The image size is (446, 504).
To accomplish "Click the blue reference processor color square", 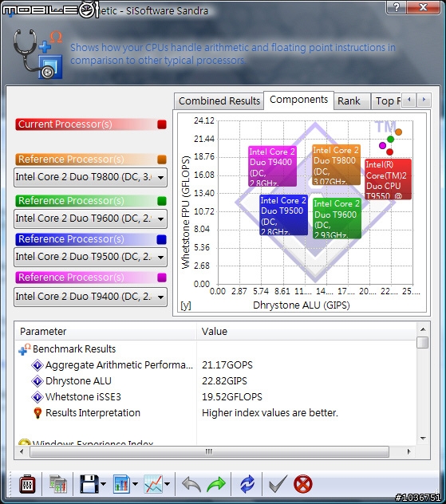I will click(x=162, y=239).
